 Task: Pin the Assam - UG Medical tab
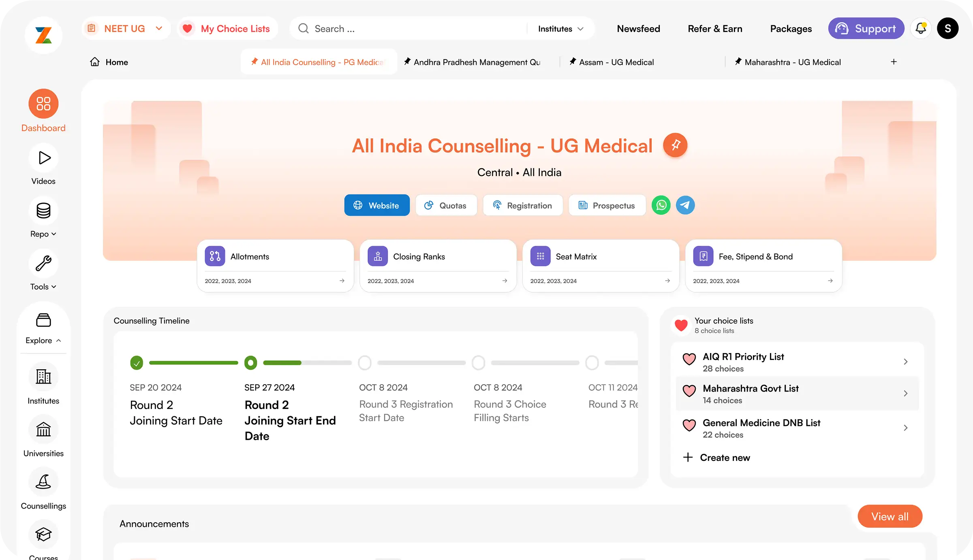pos(572,62)
